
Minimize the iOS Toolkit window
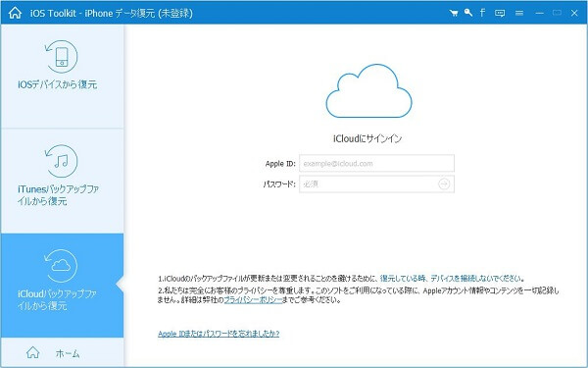pyautogui.click(x=540, y=13)
